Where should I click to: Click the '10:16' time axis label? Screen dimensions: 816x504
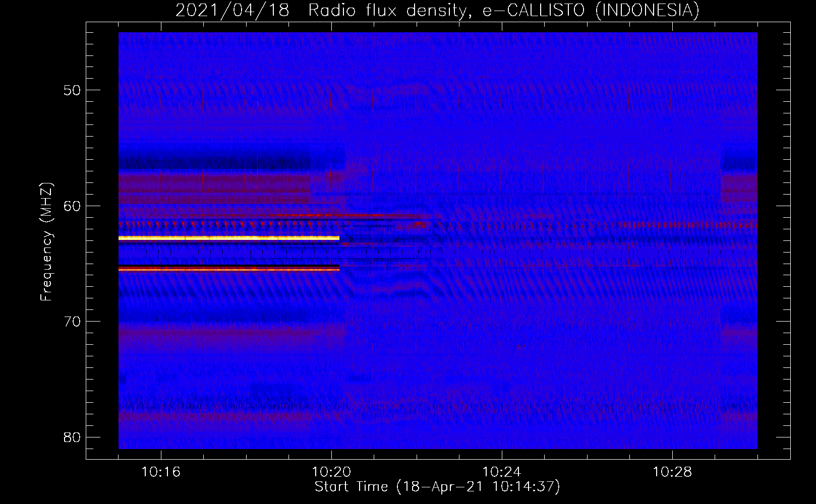pyautogui.click(x=161, y=472)
